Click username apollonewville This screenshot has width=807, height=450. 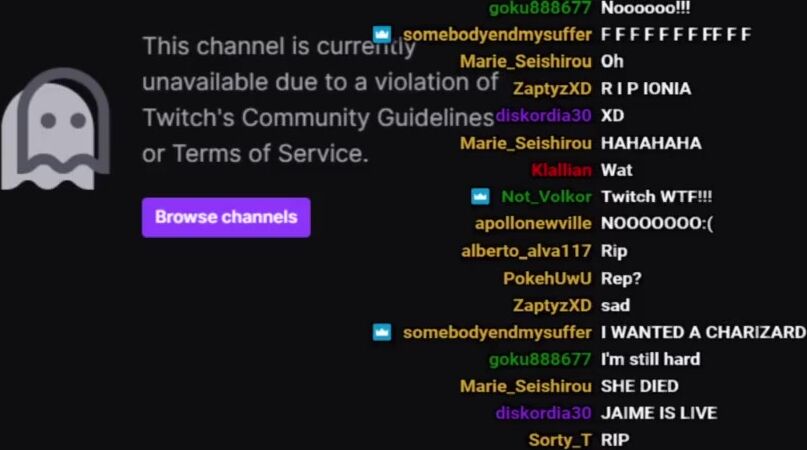(533, 223)
